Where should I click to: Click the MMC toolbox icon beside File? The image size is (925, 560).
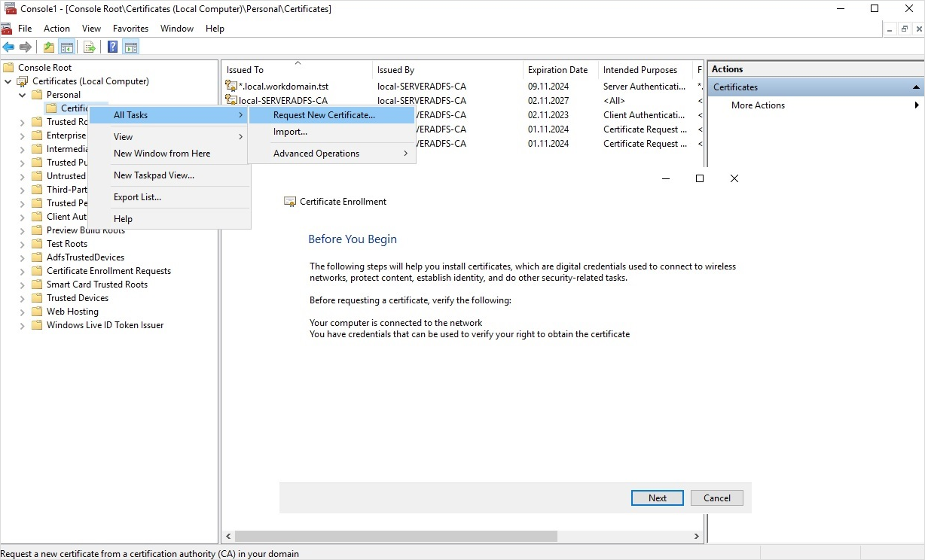pyautogui.click(x=6, y=29)
